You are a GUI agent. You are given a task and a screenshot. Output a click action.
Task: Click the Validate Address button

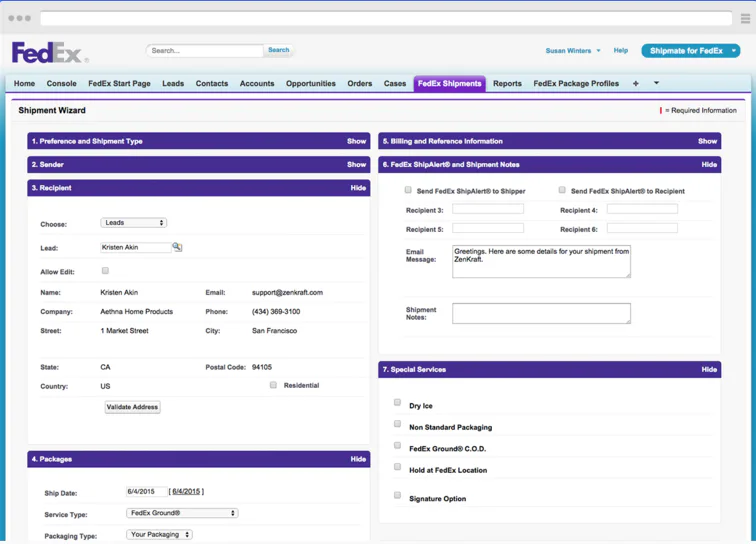tap(133, 407)
